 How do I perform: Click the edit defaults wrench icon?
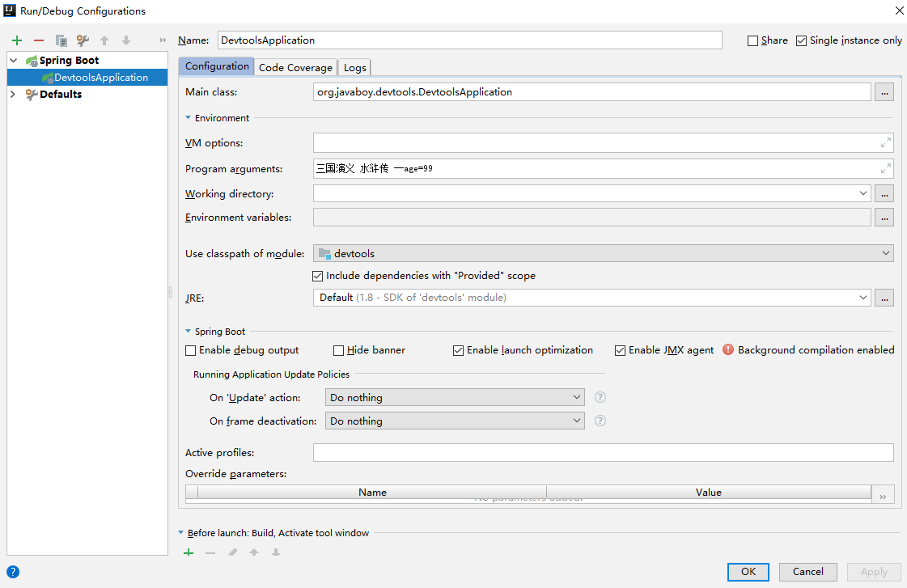point(83,40)
